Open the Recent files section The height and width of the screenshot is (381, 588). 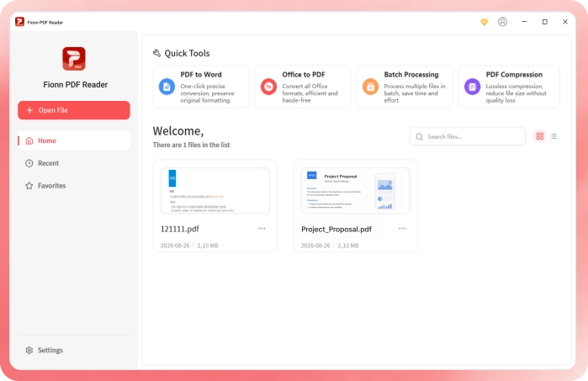[x=74, y=163]
